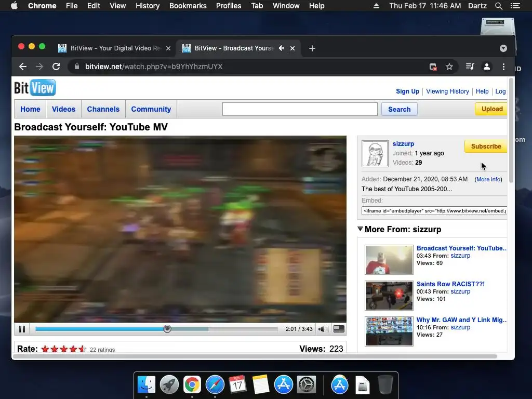Image resolution: width=532 pixels, height=399 pixels.
Task: Click the video seek bar handle
Action: point(167,329)
